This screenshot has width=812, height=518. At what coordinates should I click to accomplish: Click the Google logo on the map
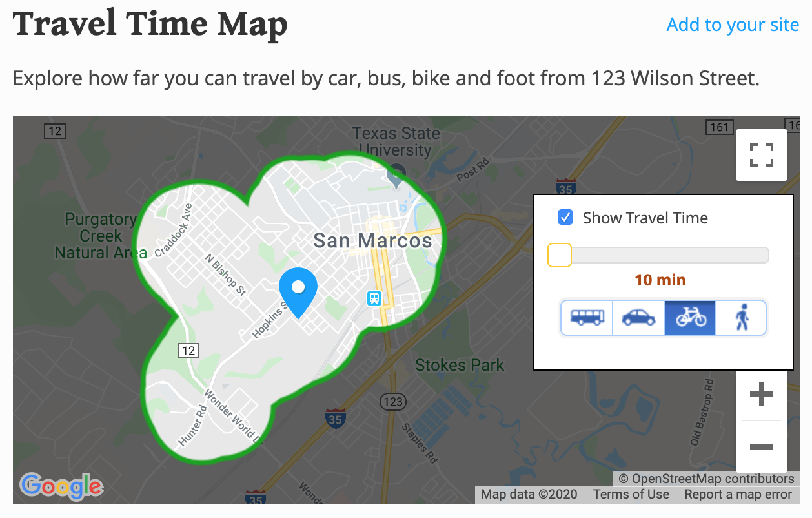61,486
